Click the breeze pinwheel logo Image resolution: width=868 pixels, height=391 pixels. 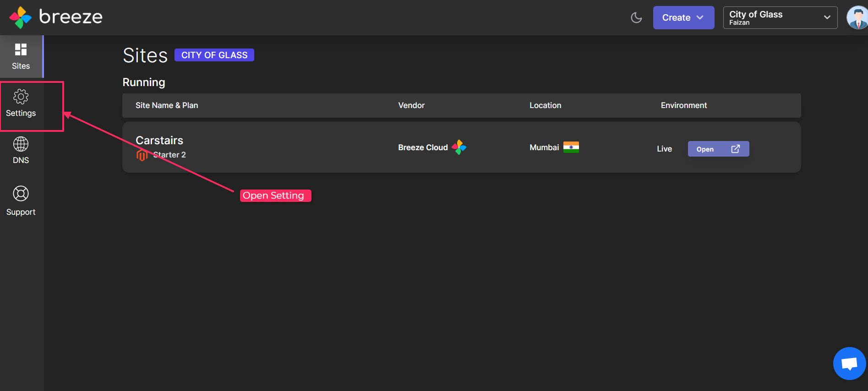tap(21, 17)
